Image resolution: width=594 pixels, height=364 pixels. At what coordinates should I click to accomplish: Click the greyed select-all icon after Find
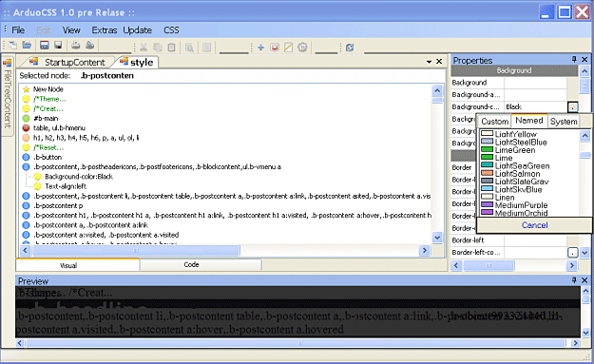pos(206,48)
